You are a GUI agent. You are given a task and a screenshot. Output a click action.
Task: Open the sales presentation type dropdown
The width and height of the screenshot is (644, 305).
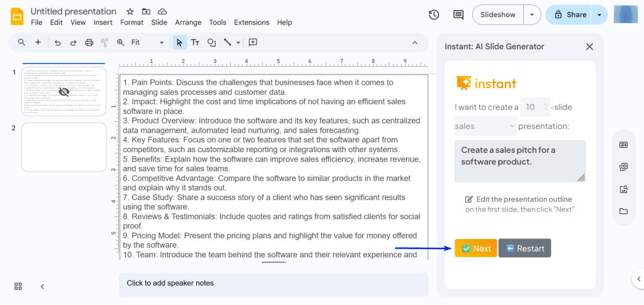pos(485,126)
